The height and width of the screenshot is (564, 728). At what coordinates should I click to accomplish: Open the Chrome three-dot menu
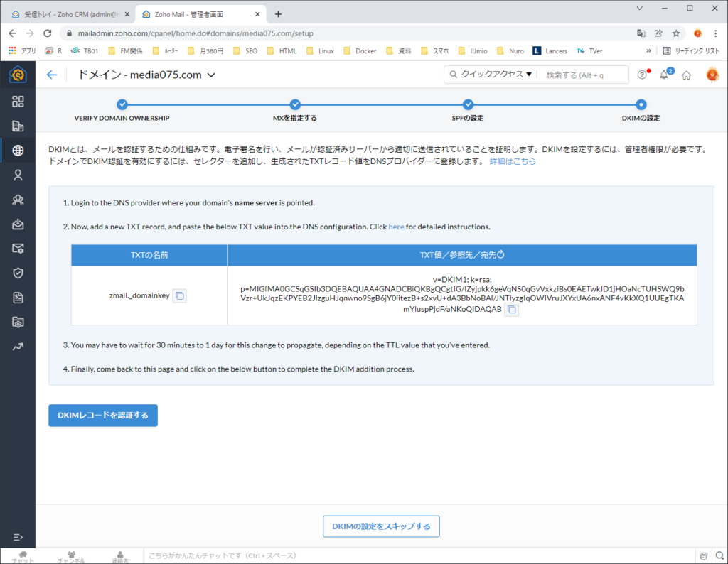(715, 33)
